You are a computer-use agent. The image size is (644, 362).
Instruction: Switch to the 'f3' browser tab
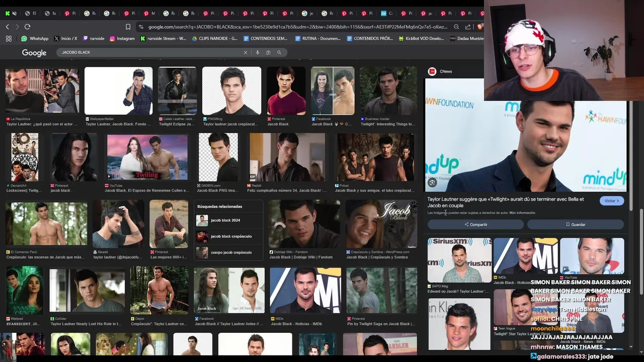pos(31,13)
